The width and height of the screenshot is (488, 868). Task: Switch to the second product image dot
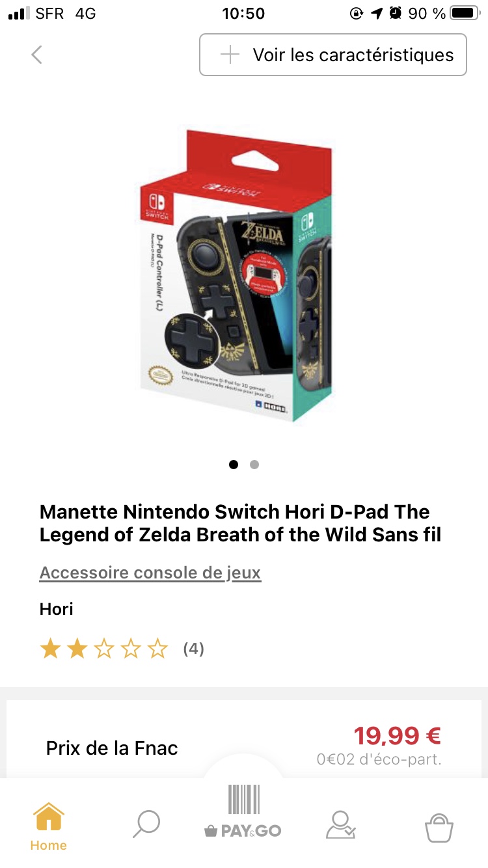(254, 465)
